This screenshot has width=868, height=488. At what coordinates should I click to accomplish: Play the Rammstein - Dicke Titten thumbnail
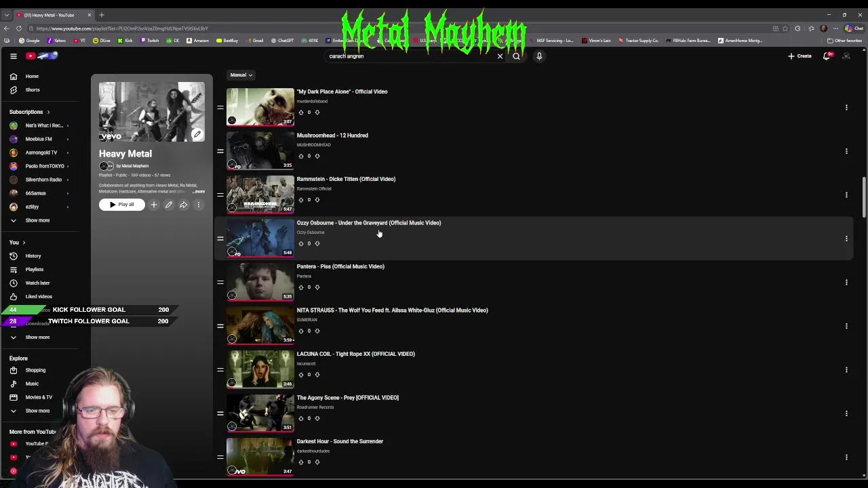click(260, 195)
